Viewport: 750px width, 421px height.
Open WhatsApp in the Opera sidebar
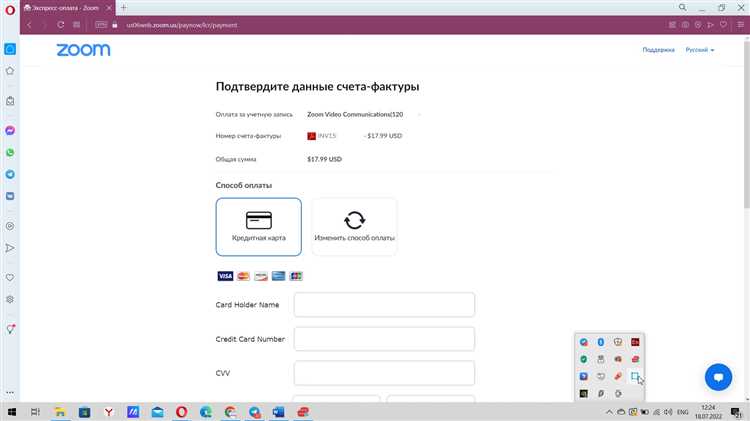10,153
